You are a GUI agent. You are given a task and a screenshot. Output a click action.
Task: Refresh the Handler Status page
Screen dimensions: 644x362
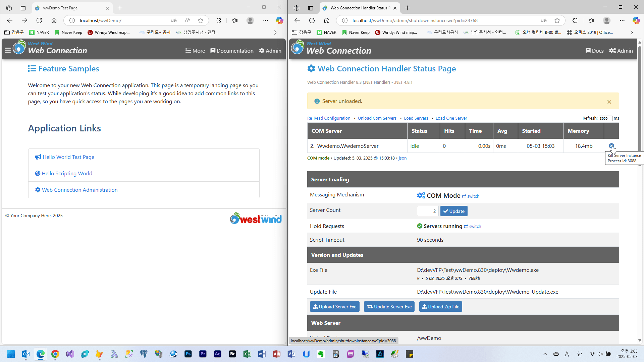click(312, 20)
